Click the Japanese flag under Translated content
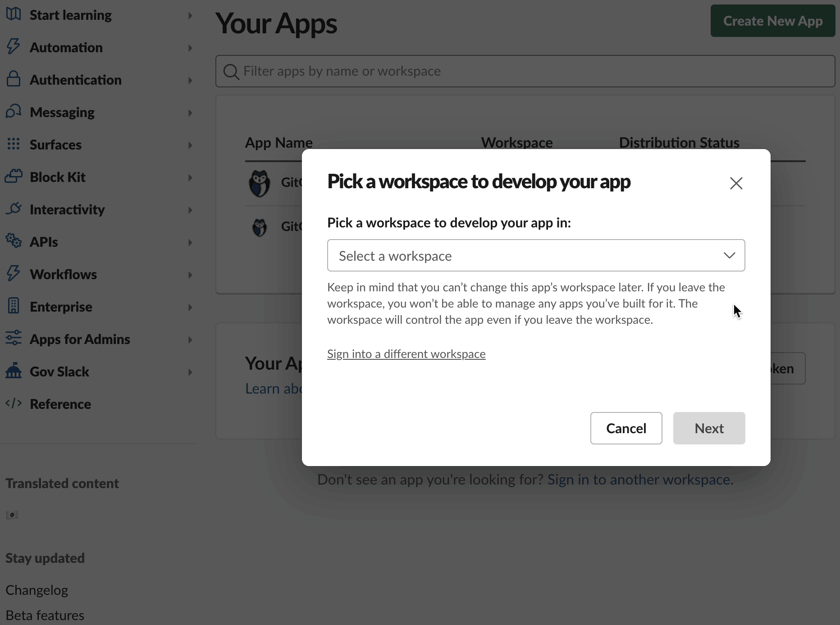The image size is (840, 625). tap(12, 515)
